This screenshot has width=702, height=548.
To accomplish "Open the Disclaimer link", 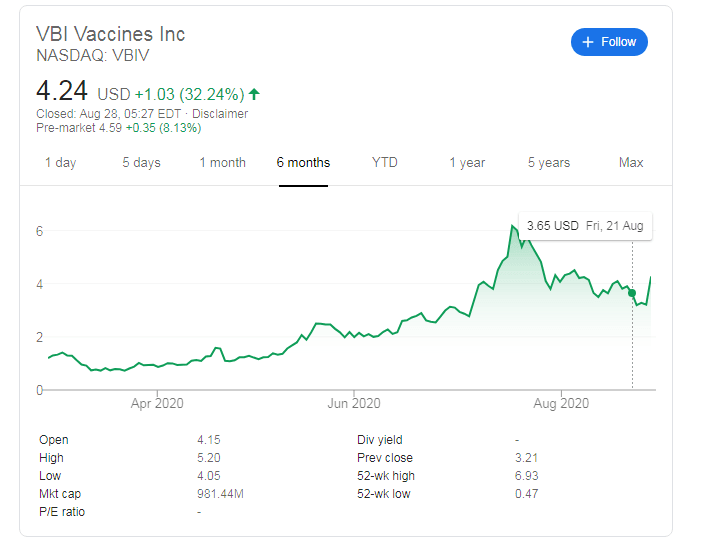I will [220, 114].
